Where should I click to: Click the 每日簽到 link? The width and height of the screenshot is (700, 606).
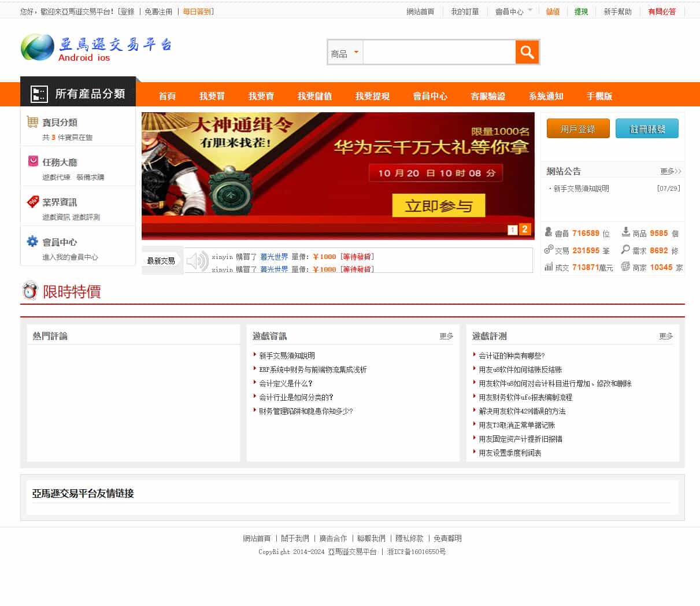[x=197, y=12]
